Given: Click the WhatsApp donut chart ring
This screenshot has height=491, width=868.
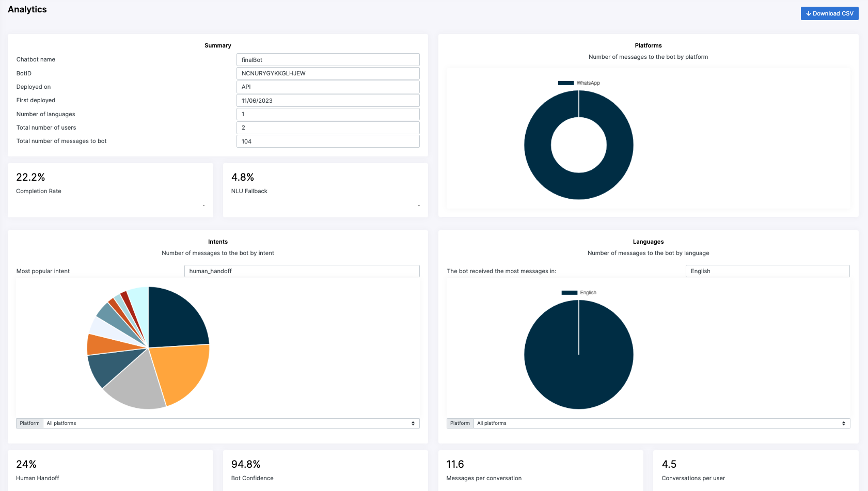Looking at the screenshot, I should 537,145.
